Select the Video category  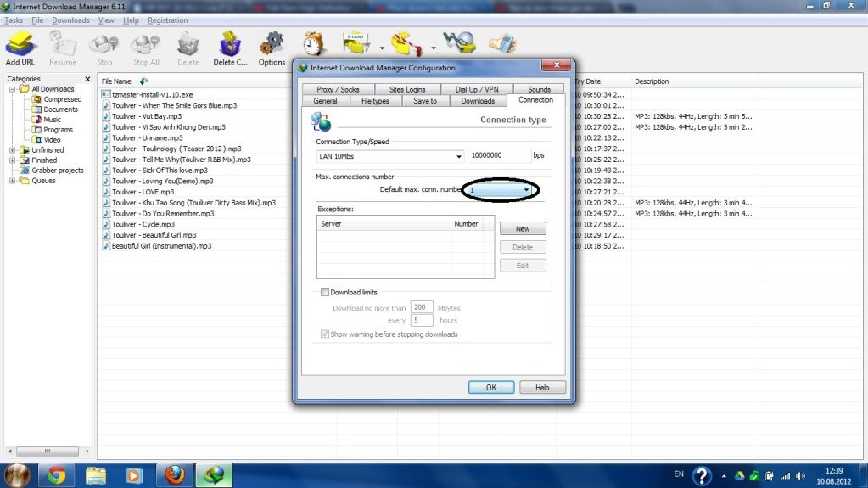52,139
